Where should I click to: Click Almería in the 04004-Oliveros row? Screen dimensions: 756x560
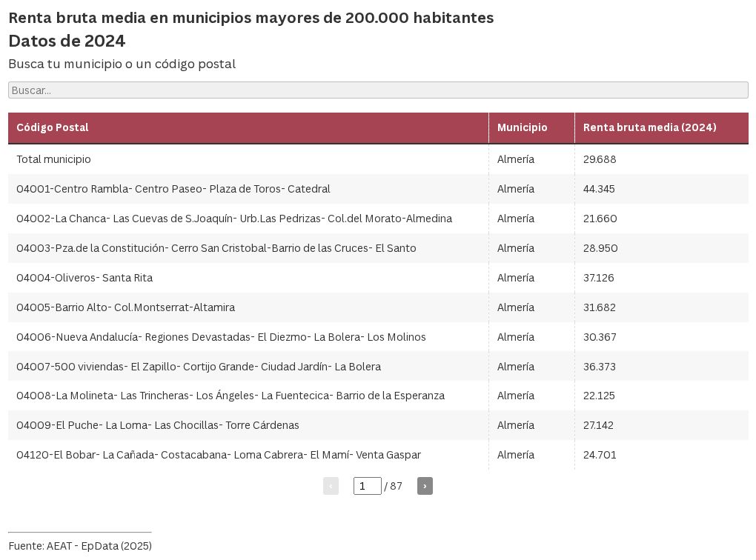[516, 278]
